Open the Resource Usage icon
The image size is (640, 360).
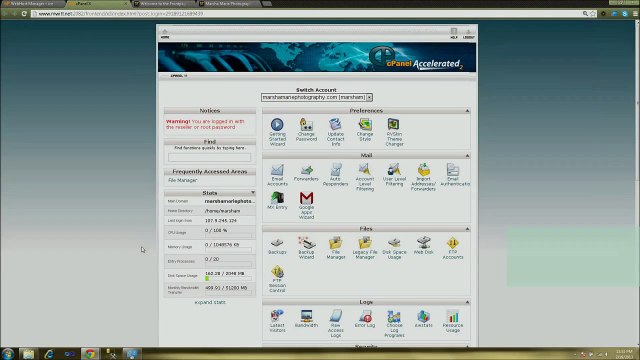pos(453,316)
